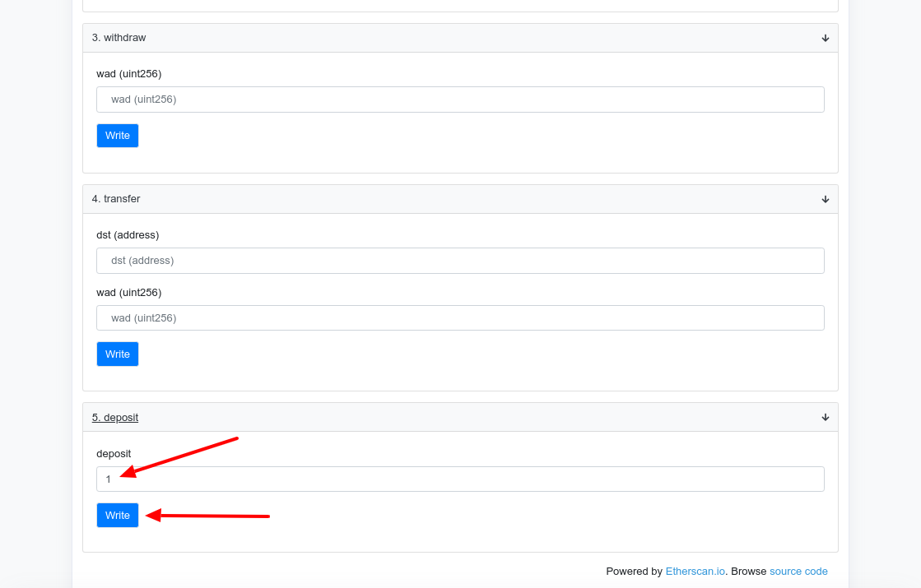Viewport: 921px width, 588px height.
Task: Click the withdraw 'wad (uint256)' label
Action: click(x=129, y=74)
